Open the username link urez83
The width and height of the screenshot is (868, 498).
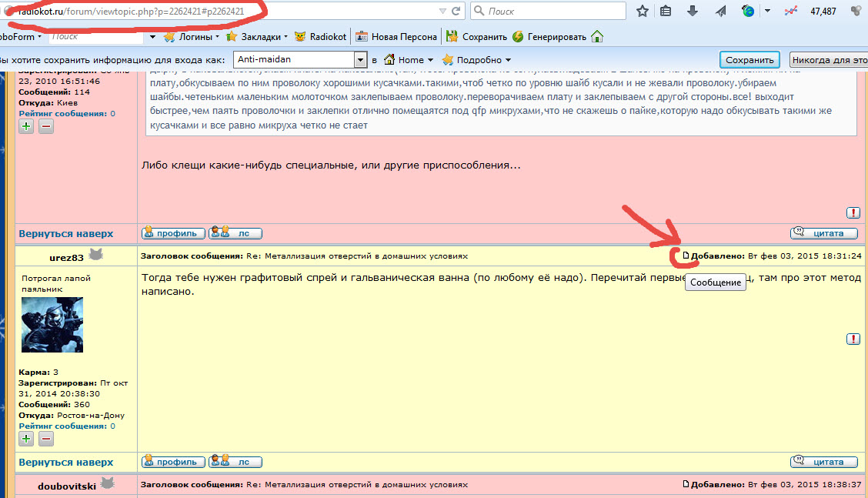click(66, 258)
